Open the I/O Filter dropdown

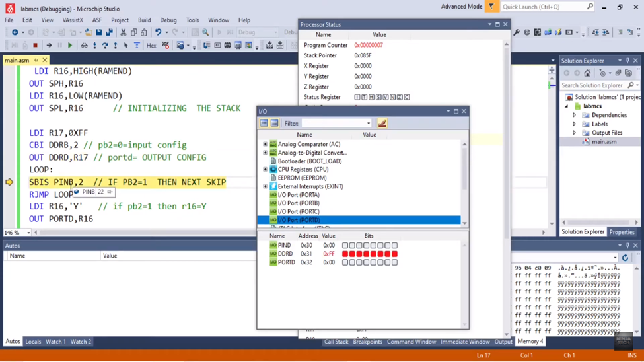(369, 123)
